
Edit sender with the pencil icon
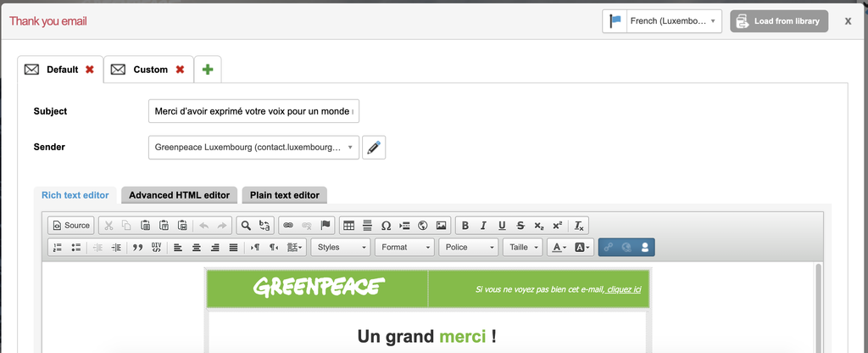374,148
